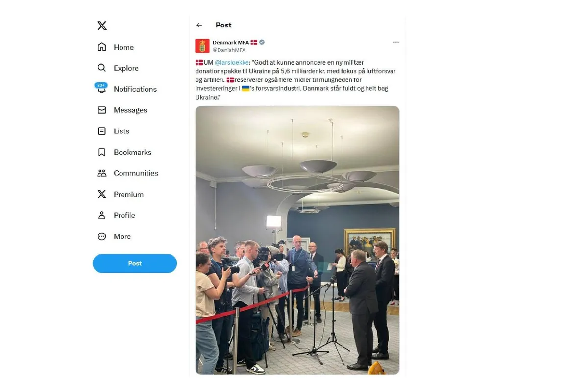
Task: Go back using the arrow beside Post
Action: click(x=199, y=25)
